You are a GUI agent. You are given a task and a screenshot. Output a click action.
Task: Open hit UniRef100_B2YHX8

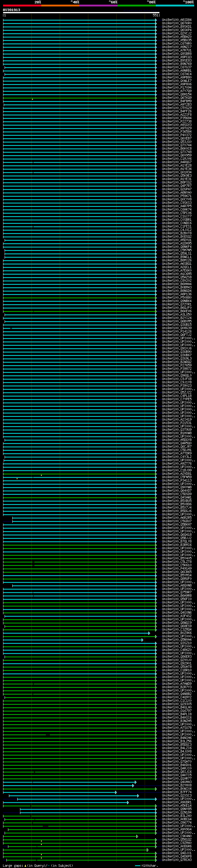[x=176, y=785]
